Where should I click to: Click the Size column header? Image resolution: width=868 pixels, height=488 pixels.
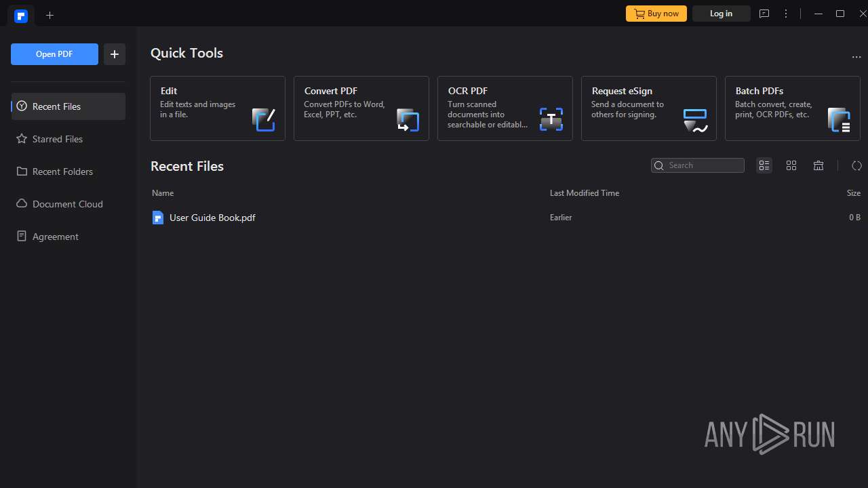click(x=854, y=193)
